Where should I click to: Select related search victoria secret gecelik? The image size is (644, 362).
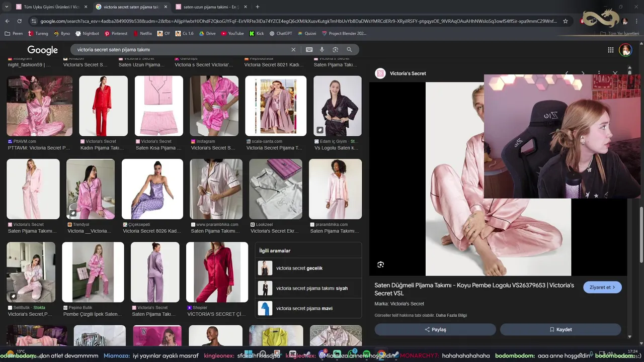click(308, 268)
